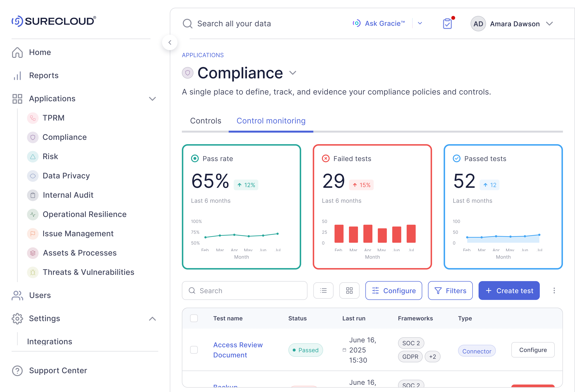Open Amara Dawson user menu dropdown
The image size is (575, 392).
[x=549, y=24]
